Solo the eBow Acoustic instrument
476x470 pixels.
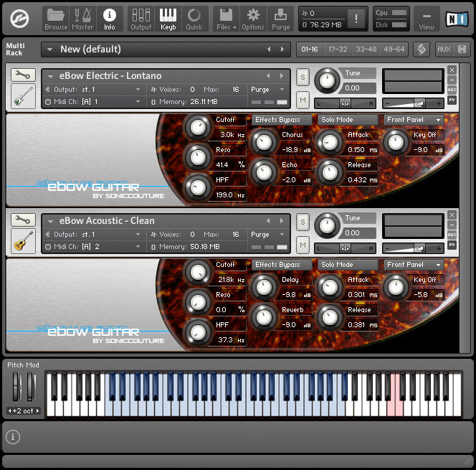point(303,222)
